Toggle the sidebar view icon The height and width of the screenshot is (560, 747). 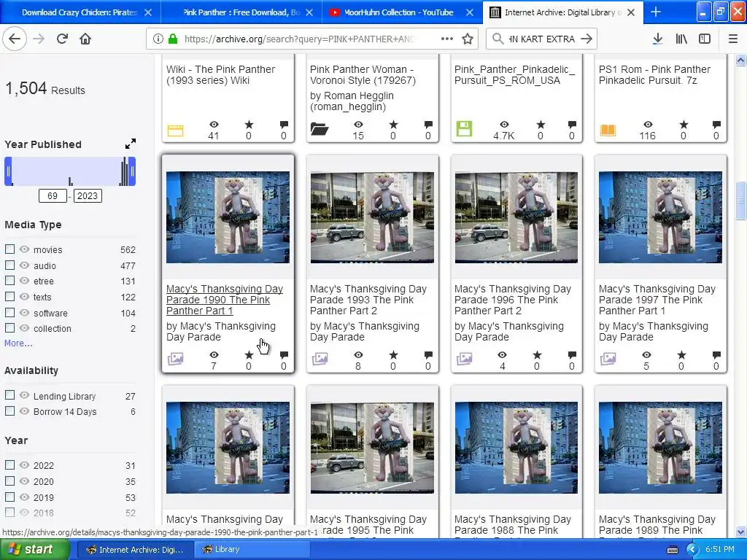click(x=705, y=39)
